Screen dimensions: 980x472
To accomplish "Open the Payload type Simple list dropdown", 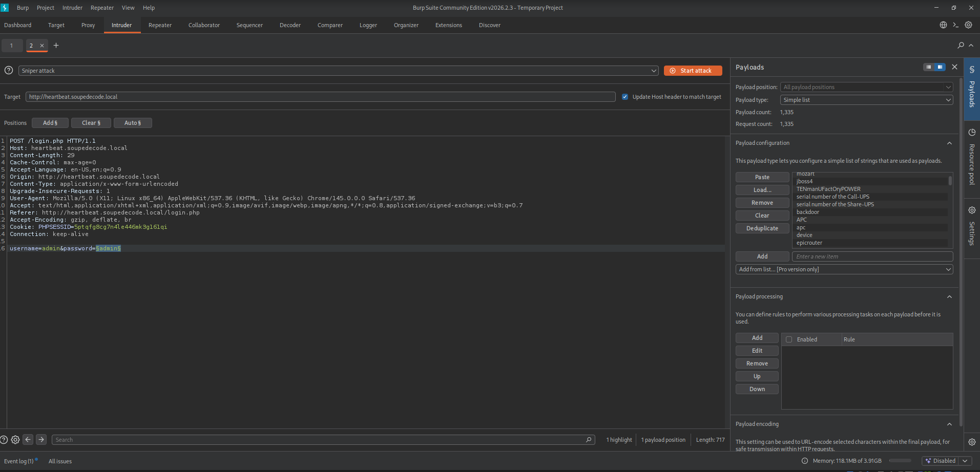I will click(x=866, y=100).
